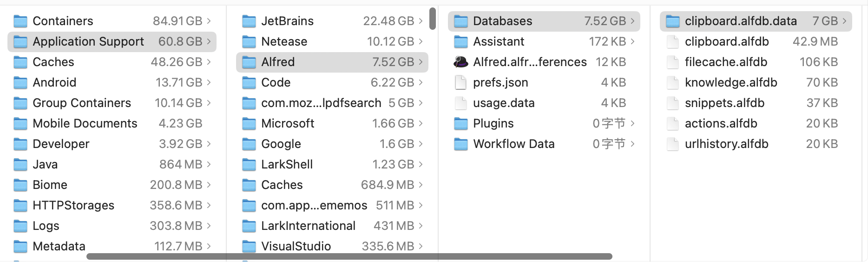Click the JetBrains folder icon
Viewport: 868px width, 269px height.
[249, 21]
